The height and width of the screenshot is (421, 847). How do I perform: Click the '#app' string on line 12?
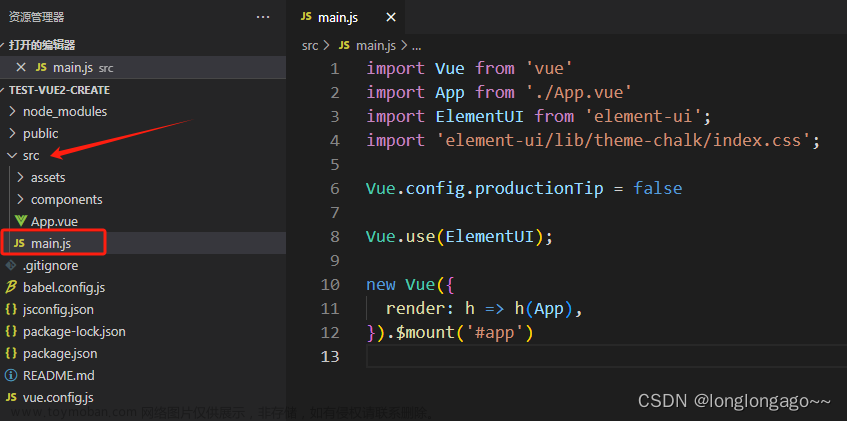[494, 332]
